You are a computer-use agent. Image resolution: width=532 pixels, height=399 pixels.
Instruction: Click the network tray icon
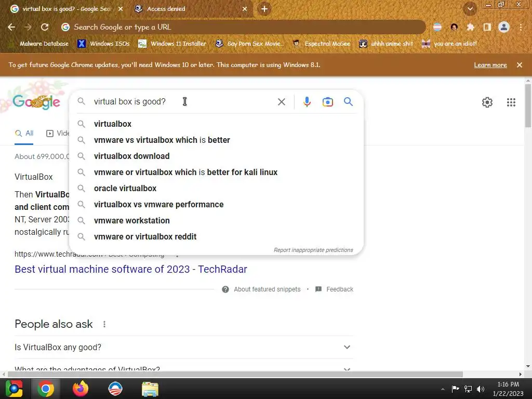coord(468,389)
